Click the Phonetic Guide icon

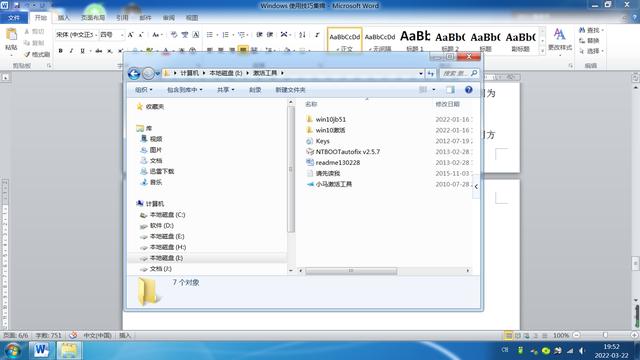[x=185, y=35]
